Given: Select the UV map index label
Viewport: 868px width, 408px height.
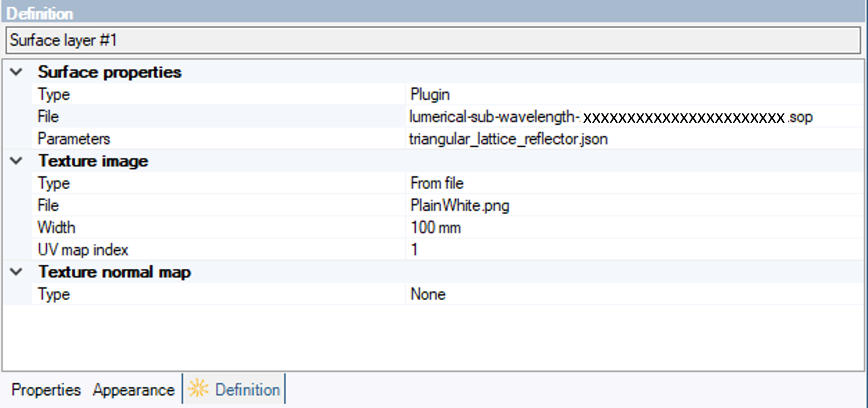Looking at the screenshot, I should [x=83, y=250].
